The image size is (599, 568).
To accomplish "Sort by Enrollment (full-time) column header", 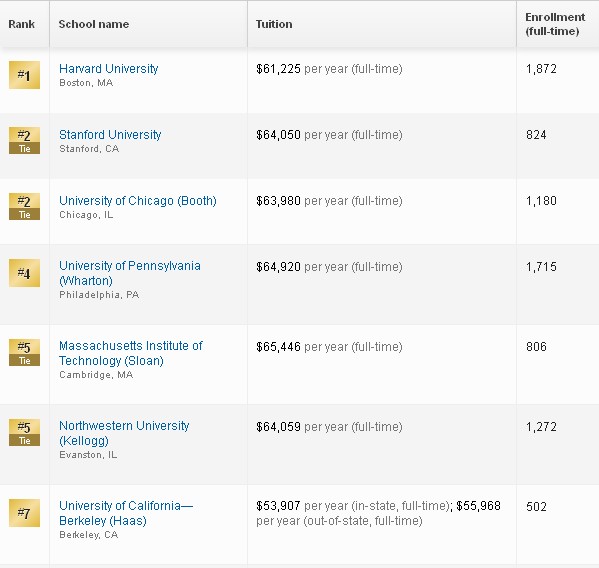I will (x=555, y=24).
